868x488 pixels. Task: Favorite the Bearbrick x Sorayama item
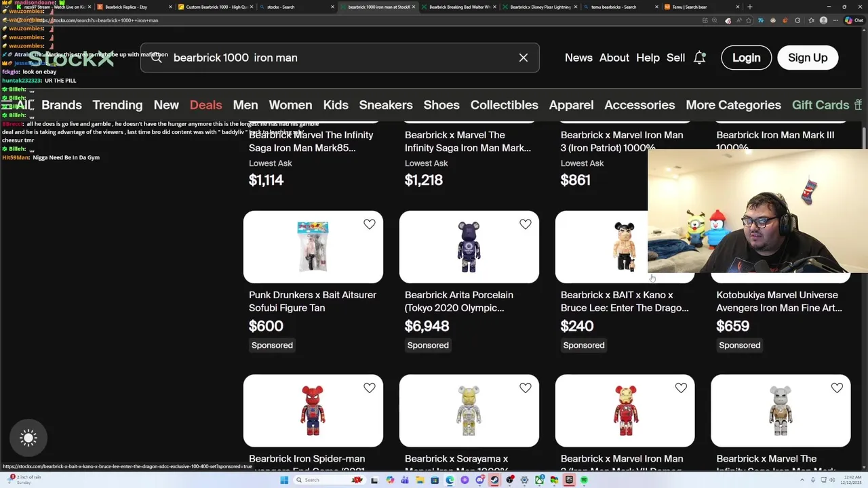(x=526, y=388)
